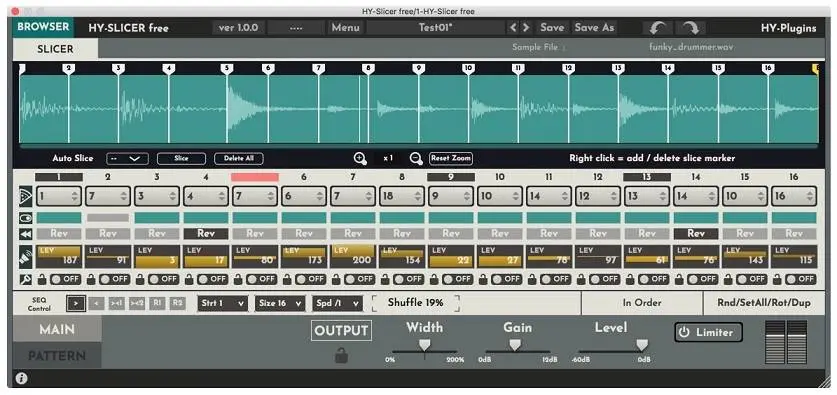The width and height of the screenshot is (837, 395).
Task: Click the Save As button
Action: point(595,28)
